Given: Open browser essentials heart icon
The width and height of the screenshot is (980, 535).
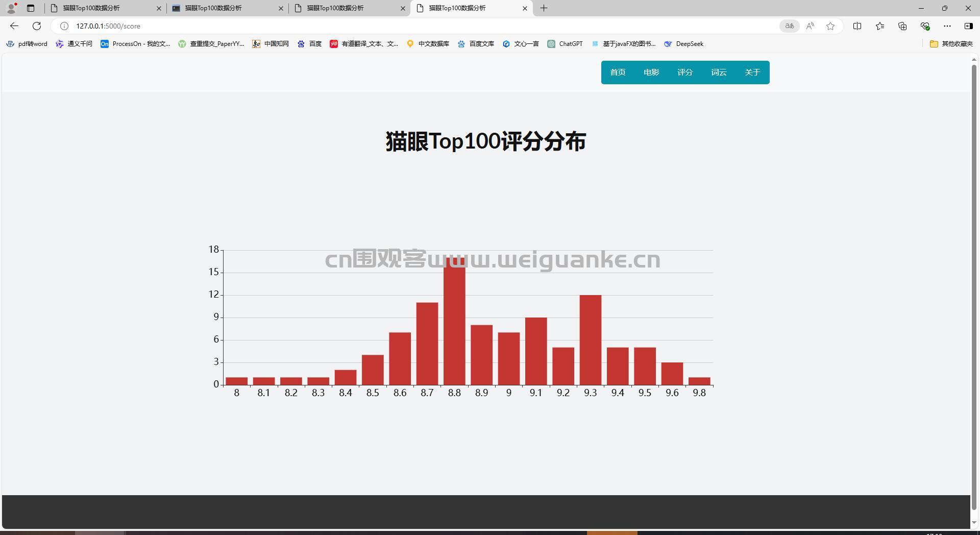Looking at the screenshot, I should [x=925, y=26].
